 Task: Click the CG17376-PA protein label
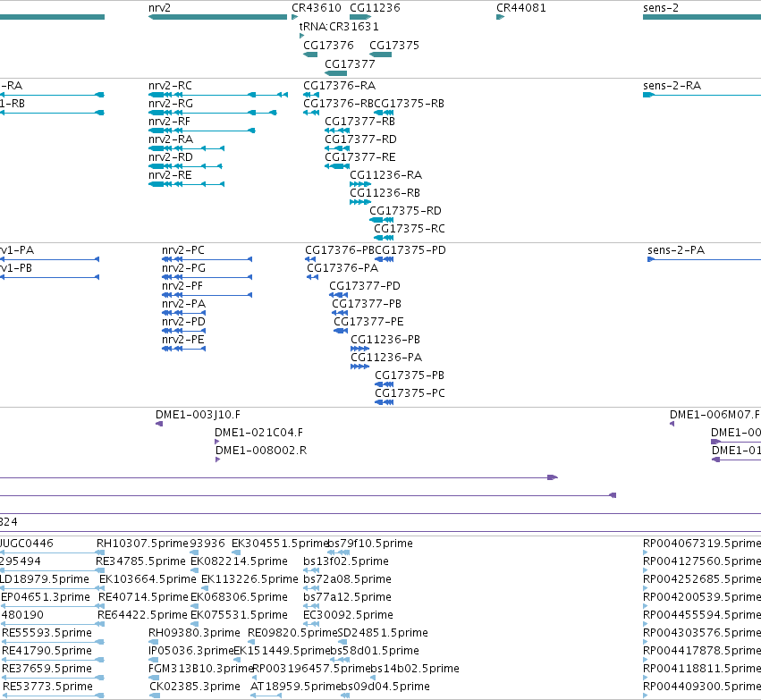coord(342,268)
